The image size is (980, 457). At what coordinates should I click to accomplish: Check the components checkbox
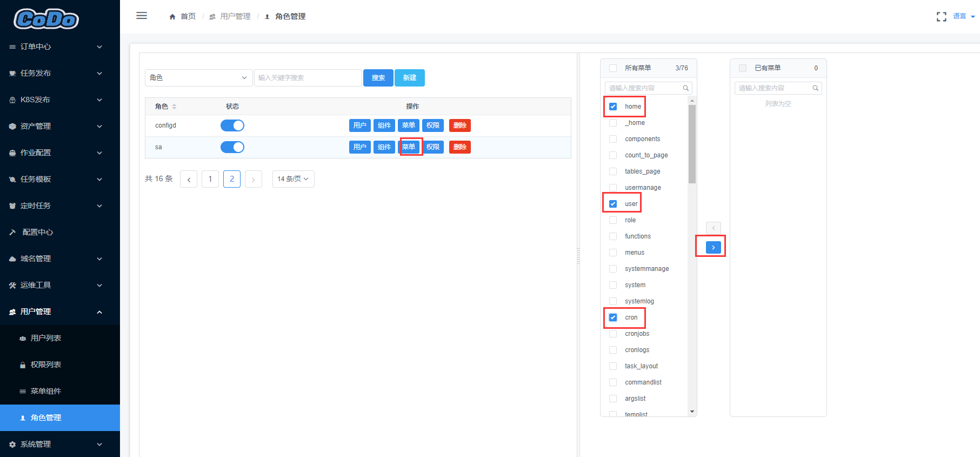(613, 139)
